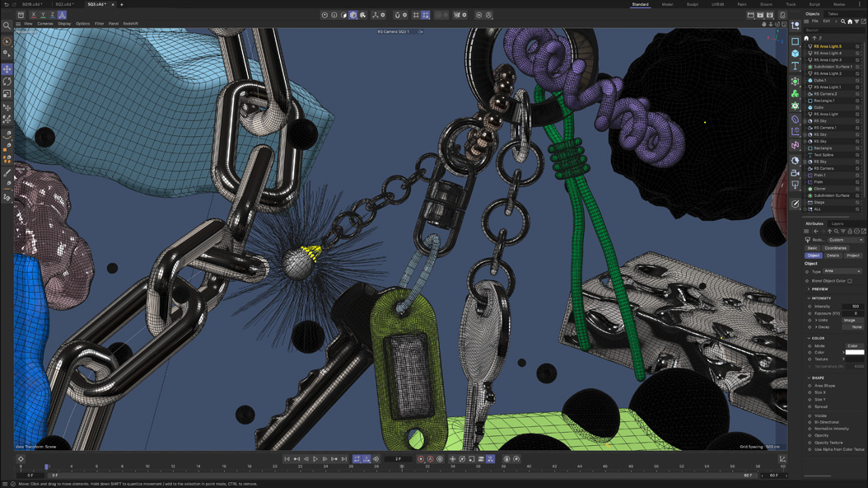Image resolution: width=868 pixels, height=488 pixels.
Task: Click the Coordinates button in Attributes
Action: [x=836, y=247]
